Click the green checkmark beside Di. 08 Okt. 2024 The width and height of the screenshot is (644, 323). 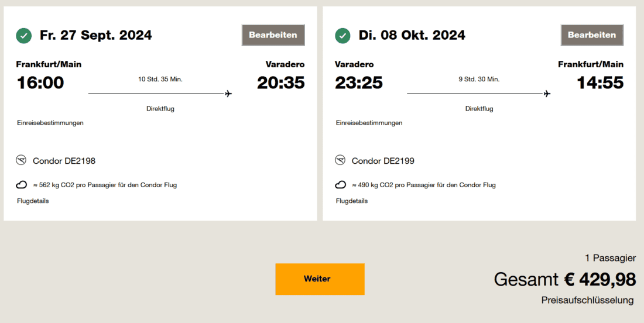point(342,36)
